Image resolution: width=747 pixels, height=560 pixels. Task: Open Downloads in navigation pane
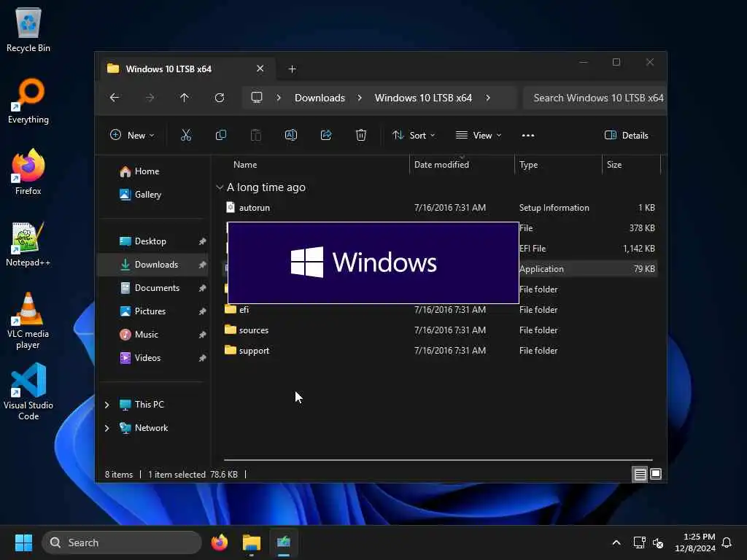pos(152,265)
